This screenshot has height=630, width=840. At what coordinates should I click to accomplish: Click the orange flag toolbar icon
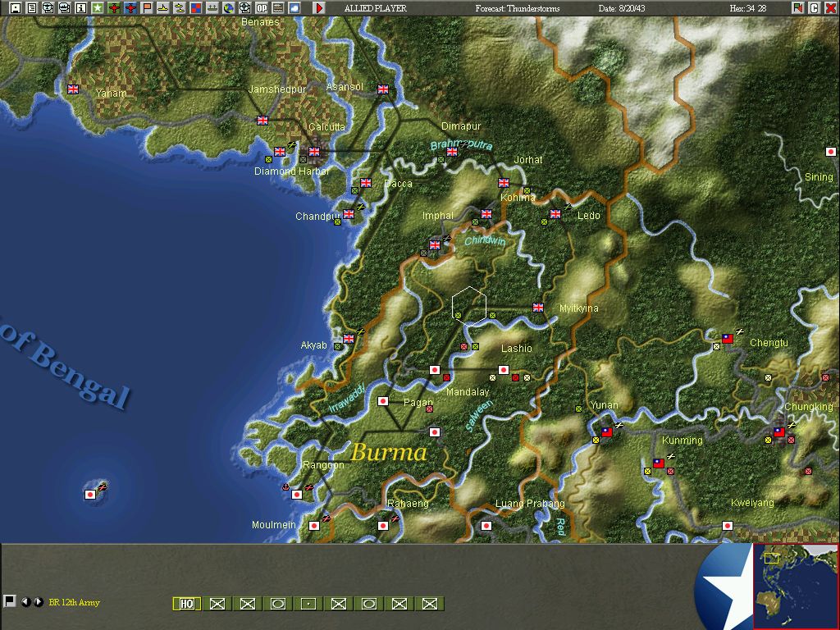tap(147, 8)
